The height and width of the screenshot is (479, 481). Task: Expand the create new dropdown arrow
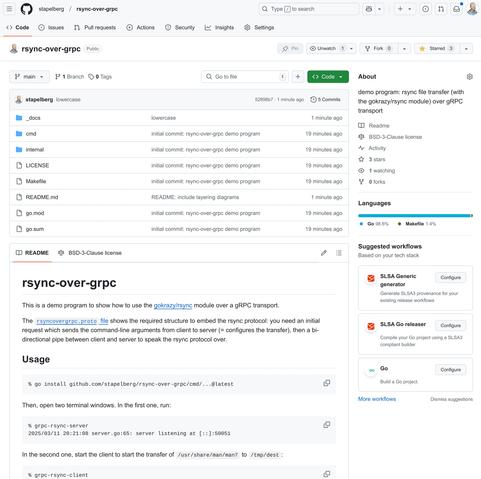(x=410, y=9)
